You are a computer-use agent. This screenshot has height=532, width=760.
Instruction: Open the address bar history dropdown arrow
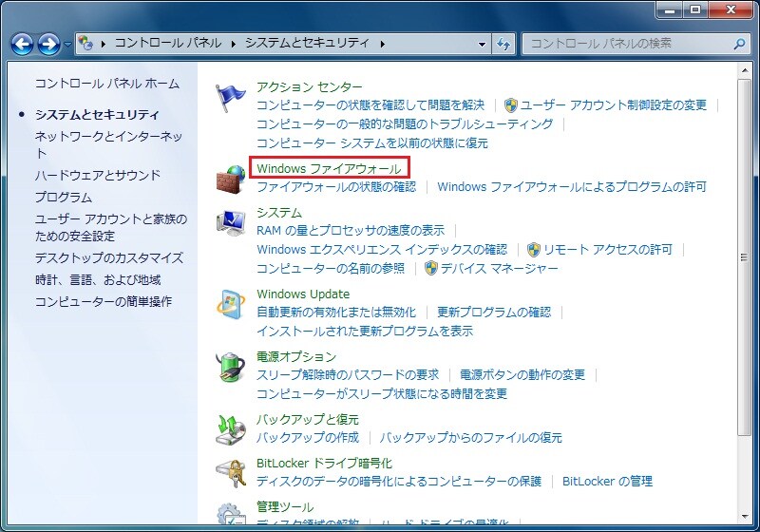tap(482, 44)
